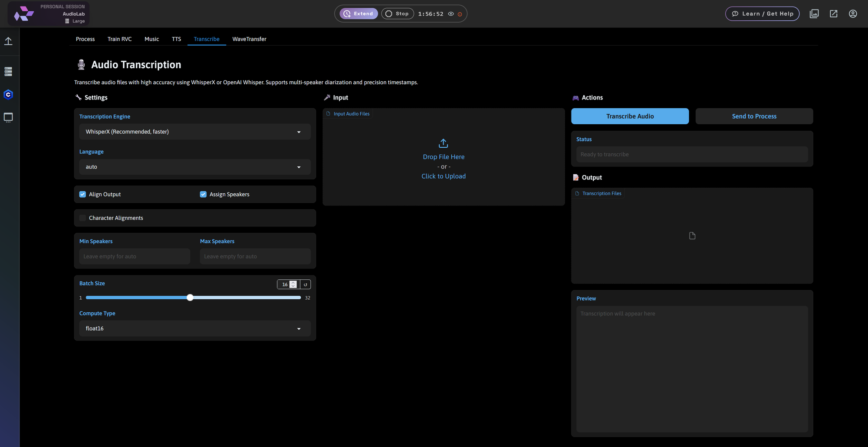The height and width of the screenshot is (447, 868).
Task: Click the blue hexagon C icon in sidebar
Action: (x=8, y=95)
